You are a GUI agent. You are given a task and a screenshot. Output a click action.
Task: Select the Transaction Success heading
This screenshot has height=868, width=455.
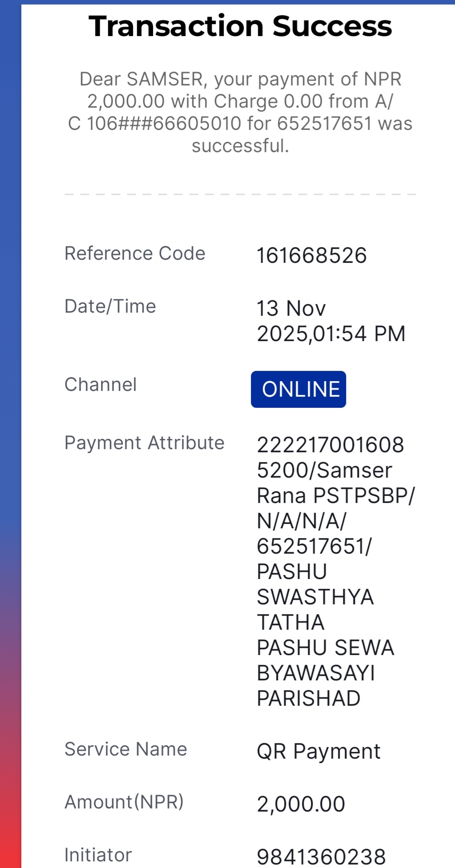pos(240,26)
